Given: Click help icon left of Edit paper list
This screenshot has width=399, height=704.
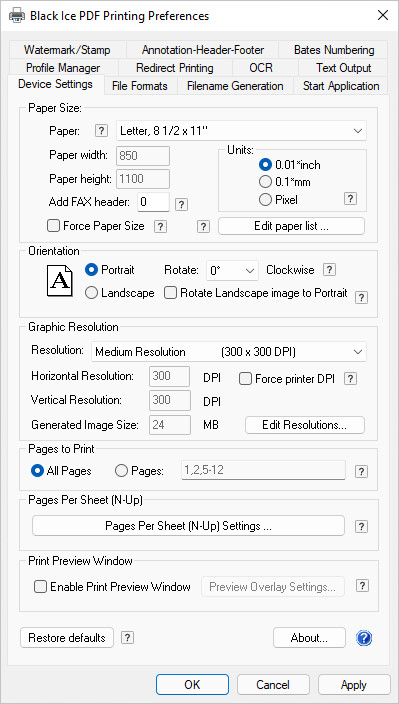Looking at the screenshot, I should [x=203, y=226].
